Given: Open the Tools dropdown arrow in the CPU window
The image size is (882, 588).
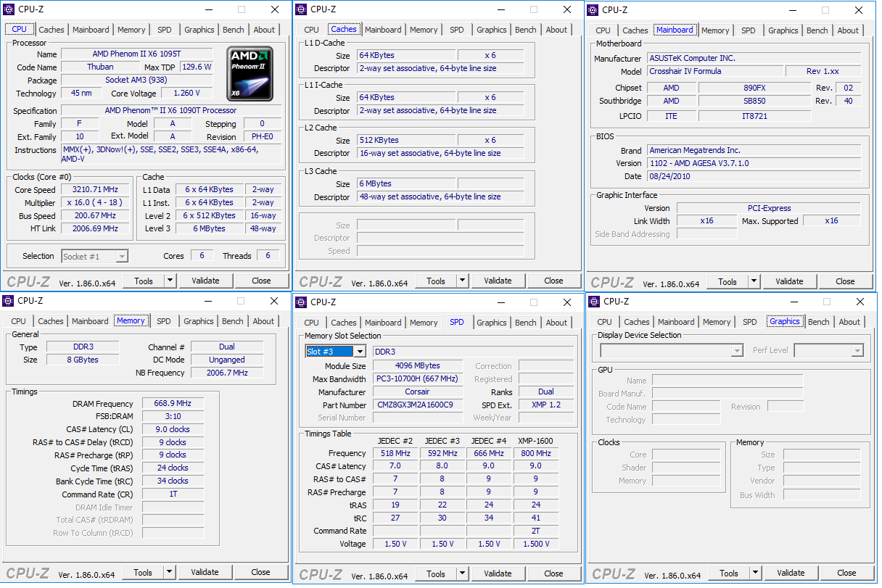Looking at the screenshot, I should 170,281.
